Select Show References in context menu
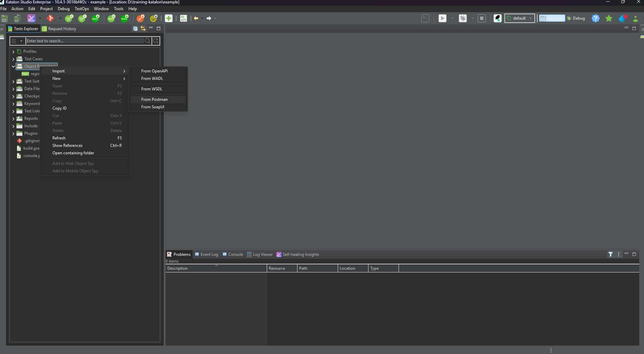 click(x=67, y=146)
